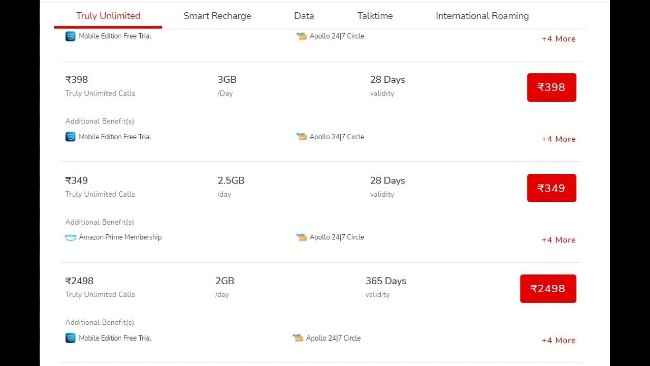Click the Mobile Edition icon under ₹2498 plan
This screenshot has width=650, height=366.
tap(70, 338)
